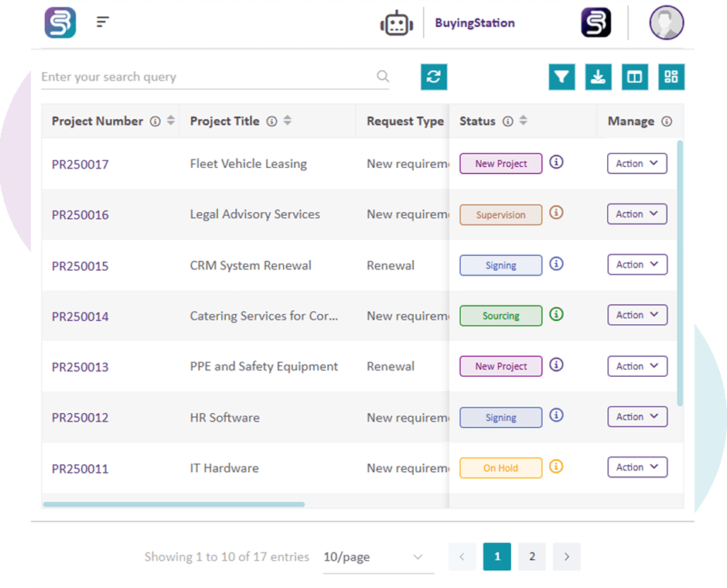View info for the On Hold status of PR250011
Screen dimensions: 727x588
(x=556, y=467)
